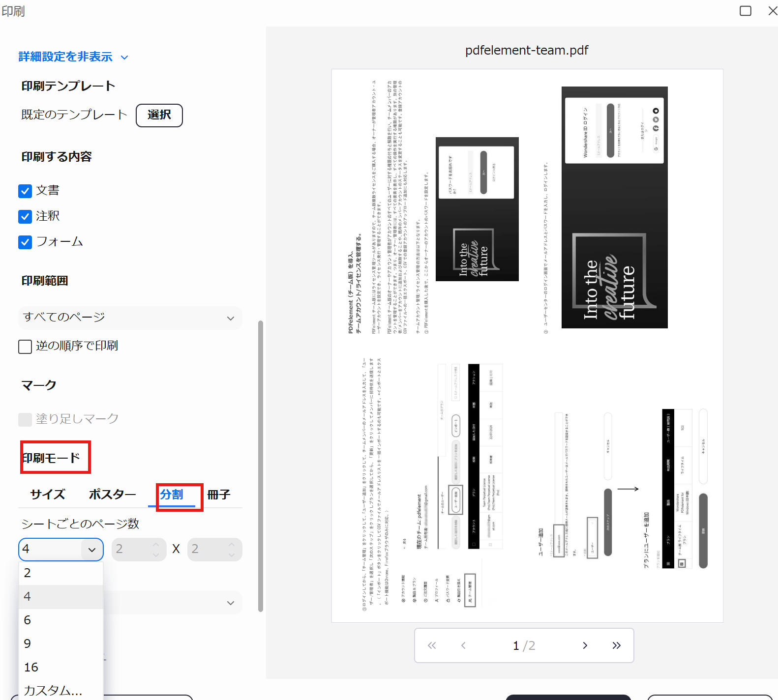Image resolution: width=778 pixels, height=700 pixels.
Task: Decrease the second row count stepper
Action: (232, 555)
